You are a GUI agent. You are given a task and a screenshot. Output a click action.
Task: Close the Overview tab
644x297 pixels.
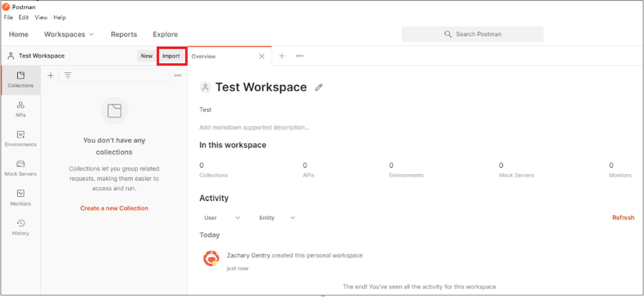coord(262,56)
